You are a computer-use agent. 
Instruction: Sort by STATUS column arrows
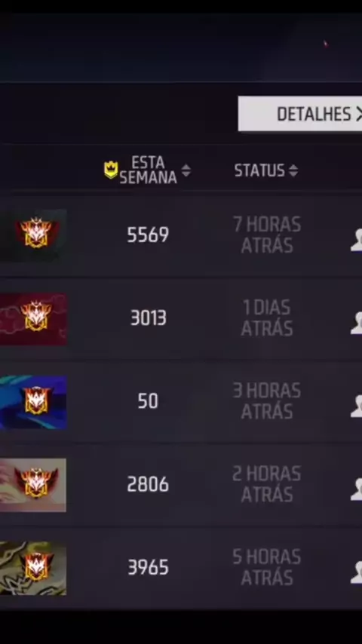click(x=293, y=170)
